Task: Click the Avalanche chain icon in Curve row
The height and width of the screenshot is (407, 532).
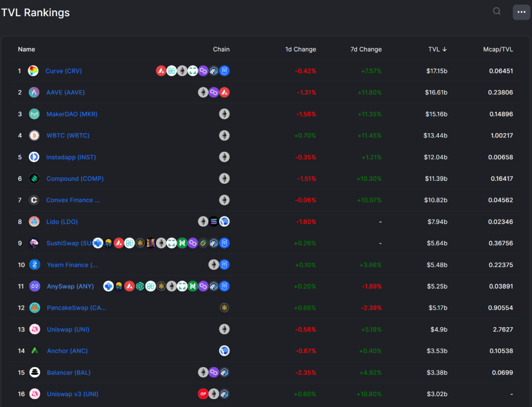Action: point(161,71)
